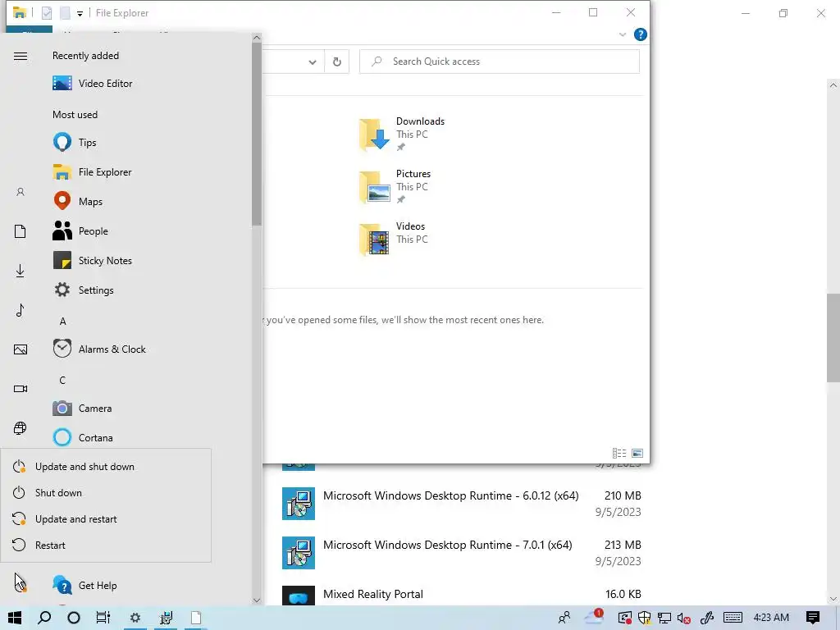Open Windows Security tray icon

(x=645, y=618)
